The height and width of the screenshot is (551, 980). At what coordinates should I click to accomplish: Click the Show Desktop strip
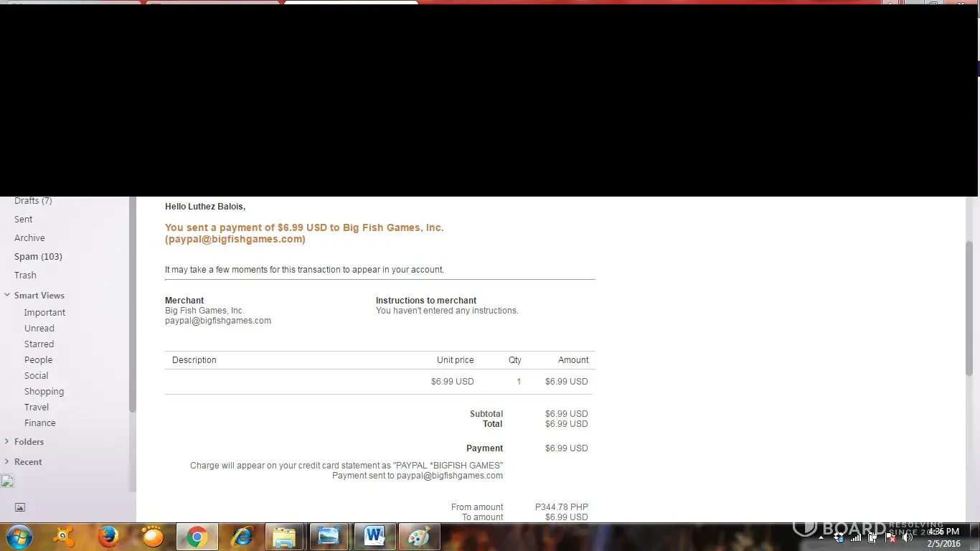975,537
